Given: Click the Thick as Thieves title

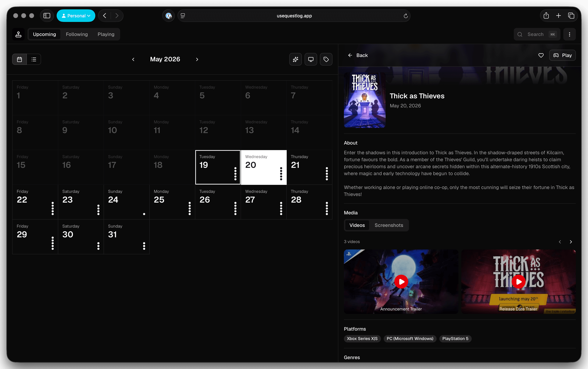Looking at the screenshot, I should click(x=417, y=96).
